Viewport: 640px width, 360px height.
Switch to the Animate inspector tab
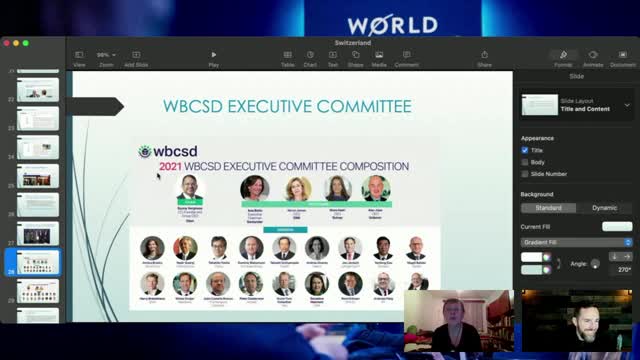(x=593, y=55)
